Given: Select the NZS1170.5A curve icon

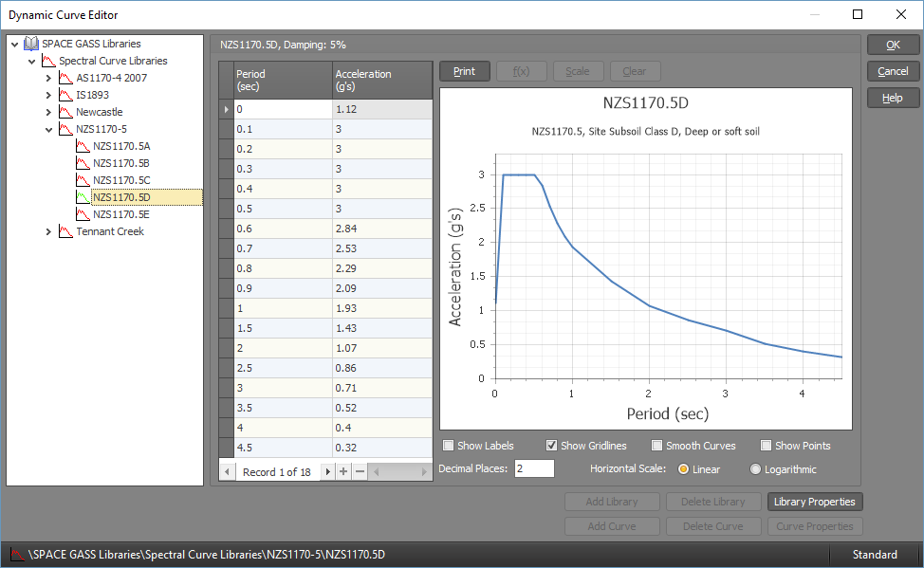Looking at the screenshot, I should point(83,146).
